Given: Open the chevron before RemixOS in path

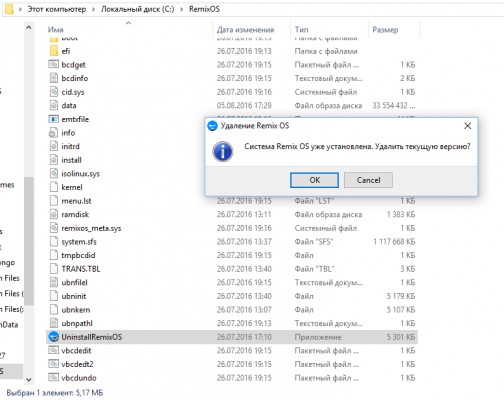Looking at the screenshot, I should click(182, 9).
